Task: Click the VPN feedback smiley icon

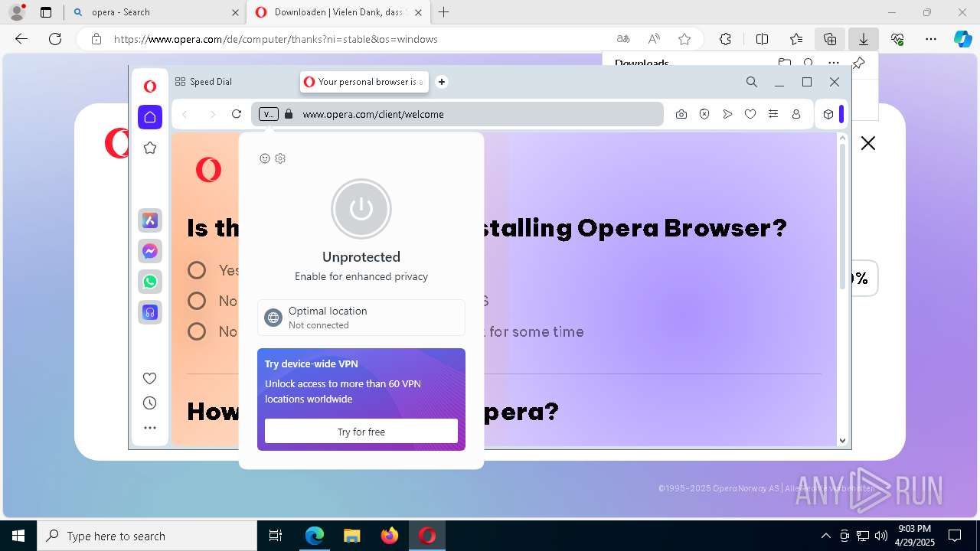Action: point(265,158)
